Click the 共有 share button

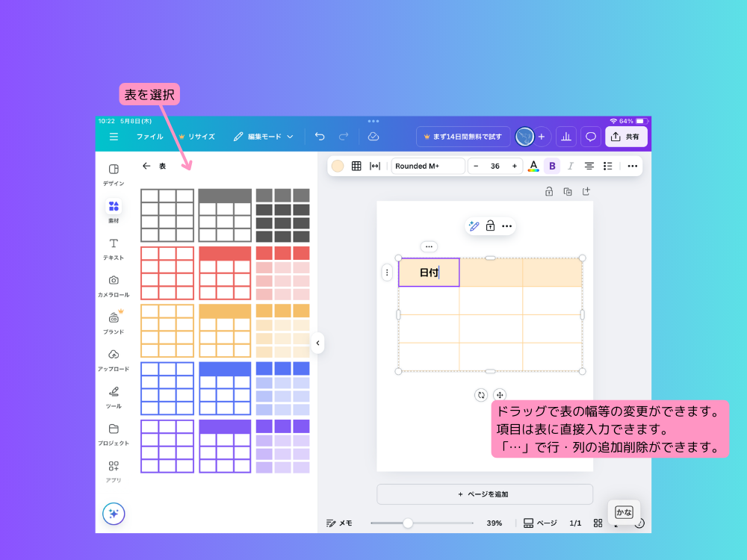626,137
